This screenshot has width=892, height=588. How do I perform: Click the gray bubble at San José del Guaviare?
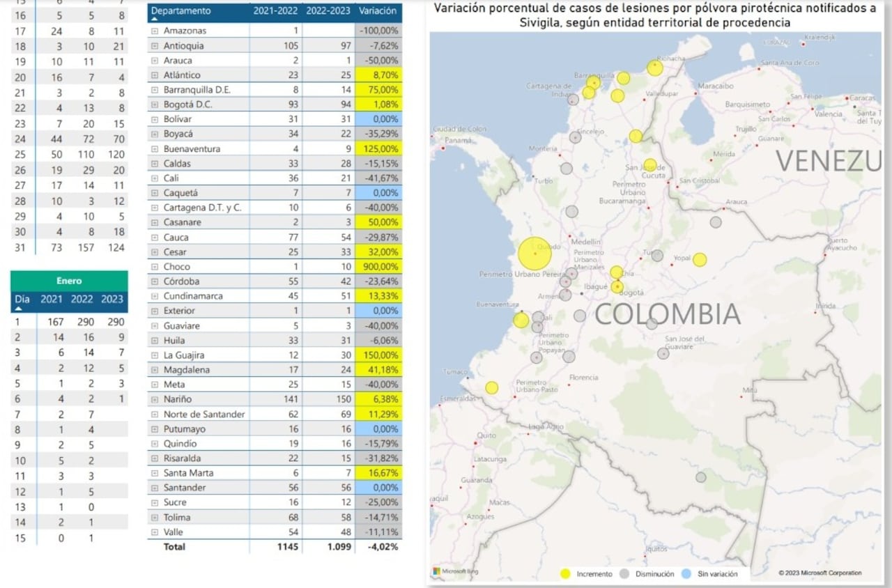coord(663,353)
